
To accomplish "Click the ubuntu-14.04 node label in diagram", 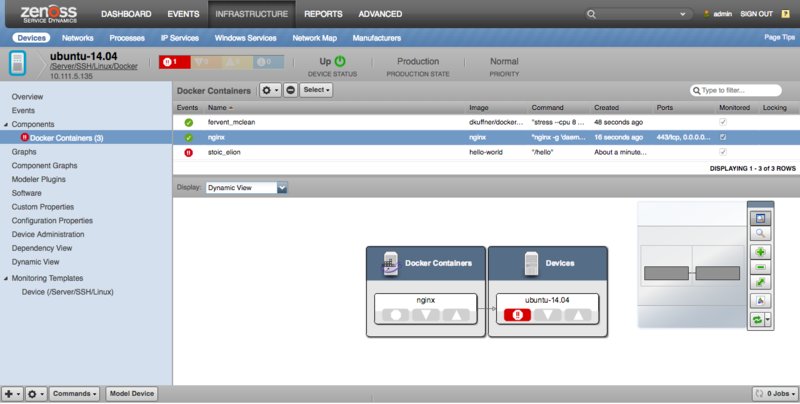I will [x=547, y=300].
